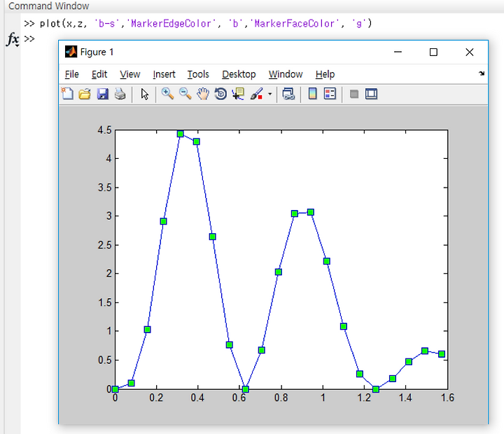Viewport: 504px width, 434px height.
Task: Click the y-axis tick label 4.5
Action: (x=105, y=130)
